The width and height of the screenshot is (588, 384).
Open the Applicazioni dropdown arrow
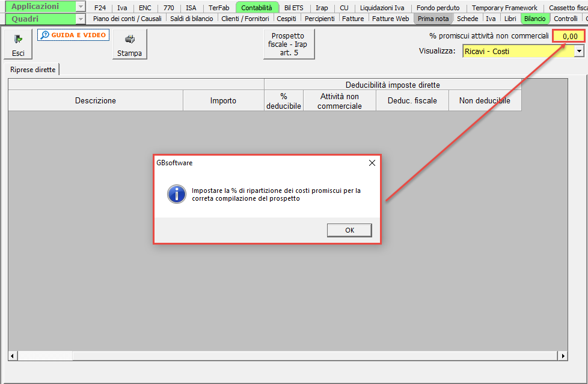coord(81,7)
